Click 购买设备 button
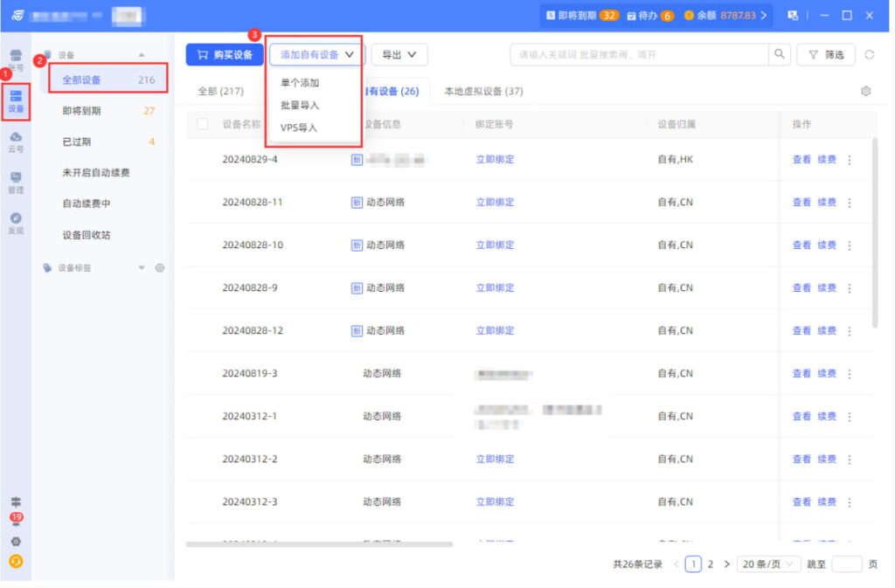Image resolution: width=895 pixels, height=588 pixels. click(x=225, y=55)
